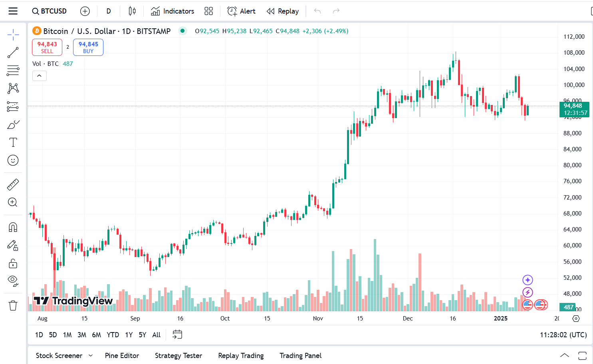Open the emoji sticker tool
The height and width of the screenshot is (364, 593).
[x=13, y=160]
